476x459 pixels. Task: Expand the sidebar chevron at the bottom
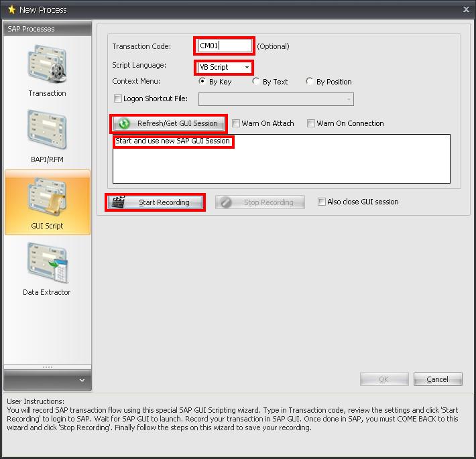pyautogui.click(x=82, y=380)
